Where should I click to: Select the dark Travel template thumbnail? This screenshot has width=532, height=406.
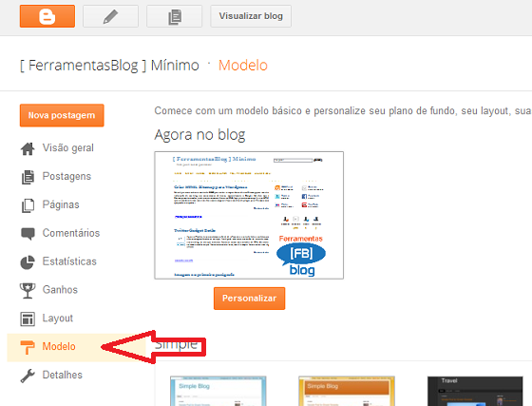(x=475, y=391)
